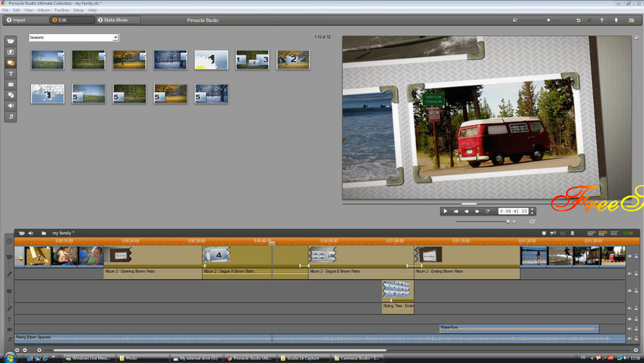
Task: Lock the music track
Action: tap(636, 338)
